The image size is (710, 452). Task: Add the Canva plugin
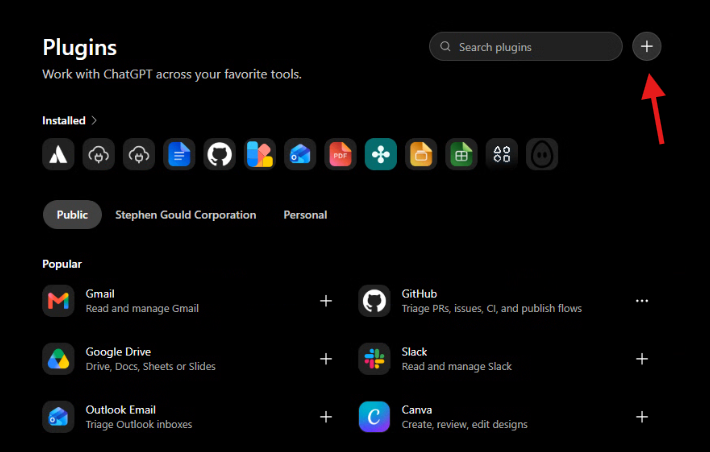[642, 417]
